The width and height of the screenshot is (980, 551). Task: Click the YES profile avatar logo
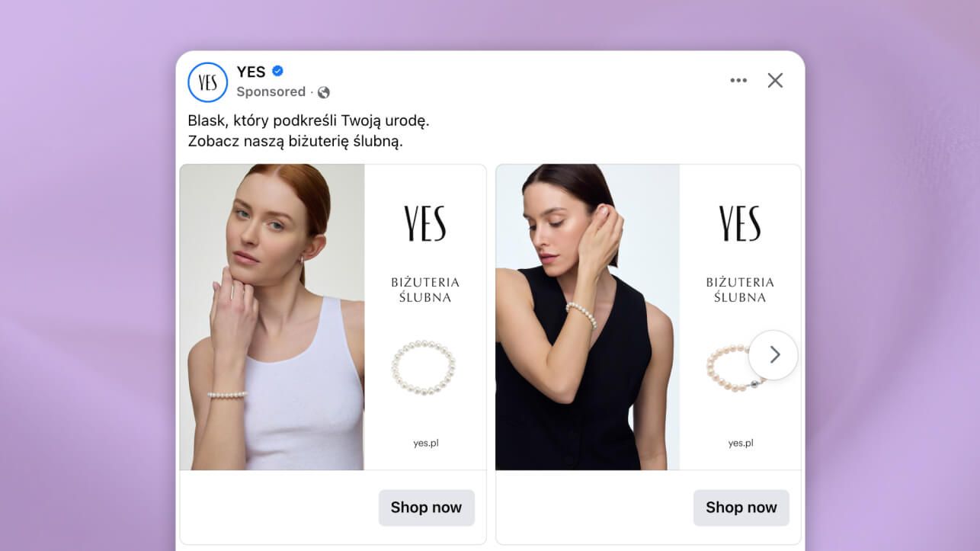click(x=207, y=82)
